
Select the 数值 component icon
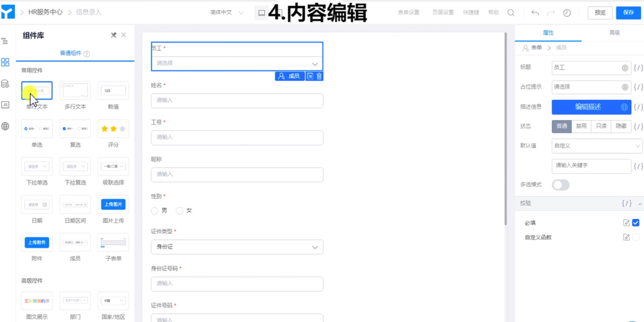tap(113, 90)
